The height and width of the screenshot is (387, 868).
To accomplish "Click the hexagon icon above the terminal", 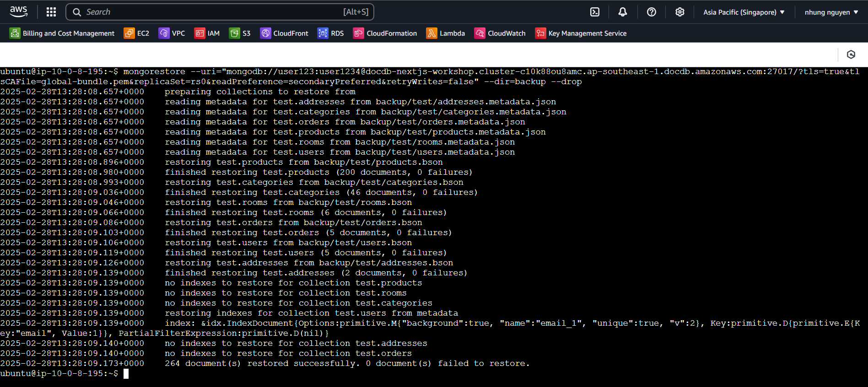I will coord(851,54).
